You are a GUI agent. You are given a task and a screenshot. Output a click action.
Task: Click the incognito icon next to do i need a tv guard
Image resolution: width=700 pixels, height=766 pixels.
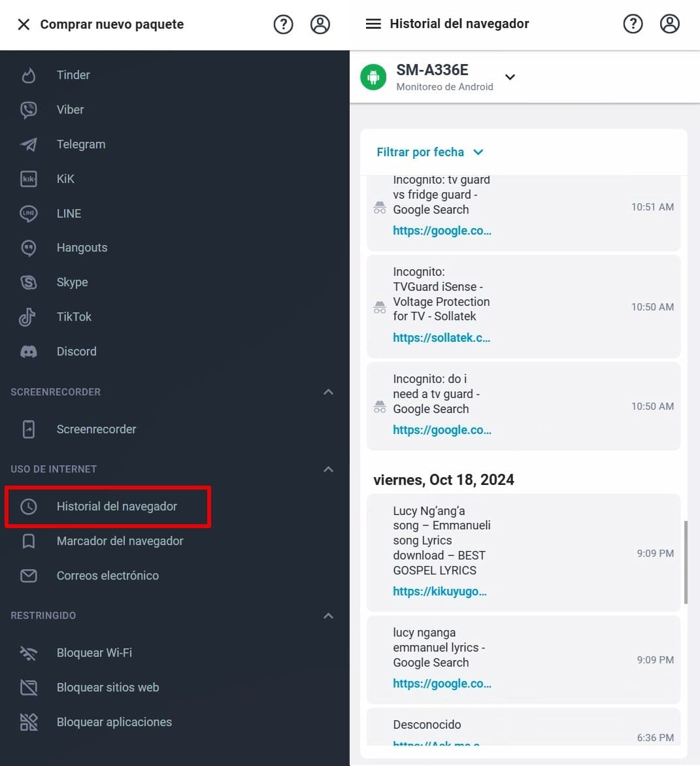[x=380, y=407]
